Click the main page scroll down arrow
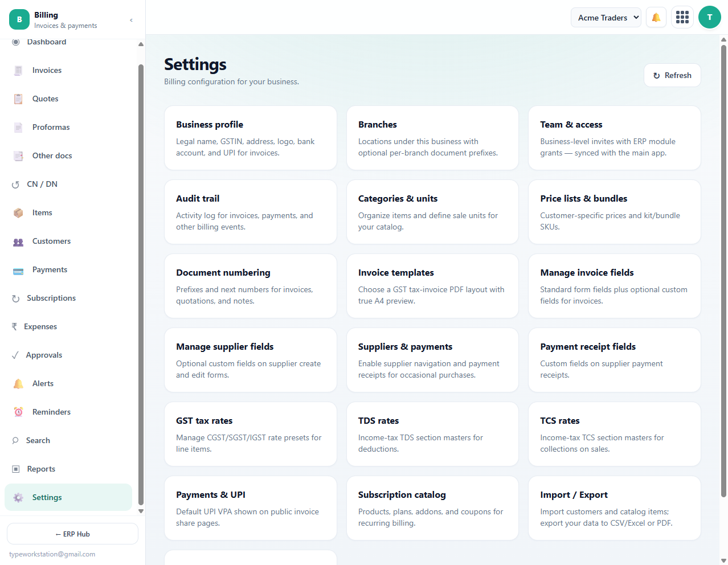Viewport: 728px width, 565px height. pyautogui.click(x=723, y=560)
